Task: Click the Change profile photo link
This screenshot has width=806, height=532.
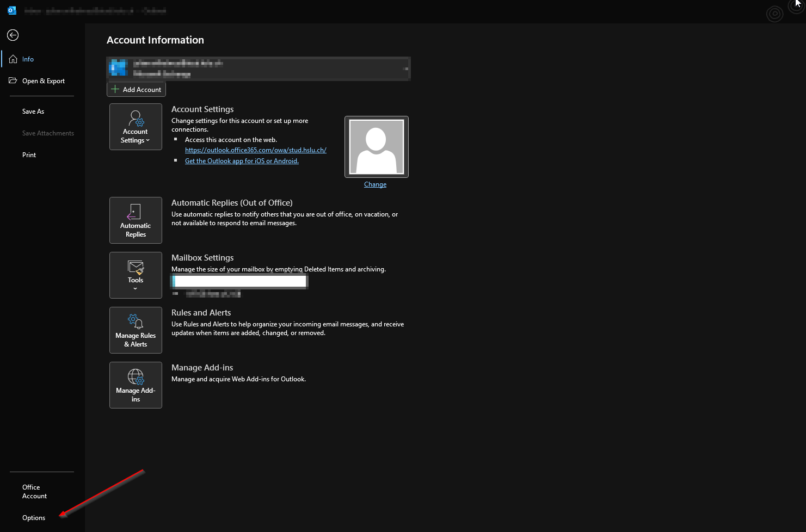Action: point(375,184)
